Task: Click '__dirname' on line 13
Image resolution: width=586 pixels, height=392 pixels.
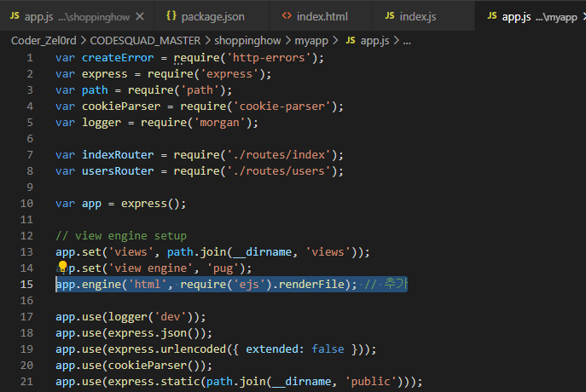Action: pos(262,252)
